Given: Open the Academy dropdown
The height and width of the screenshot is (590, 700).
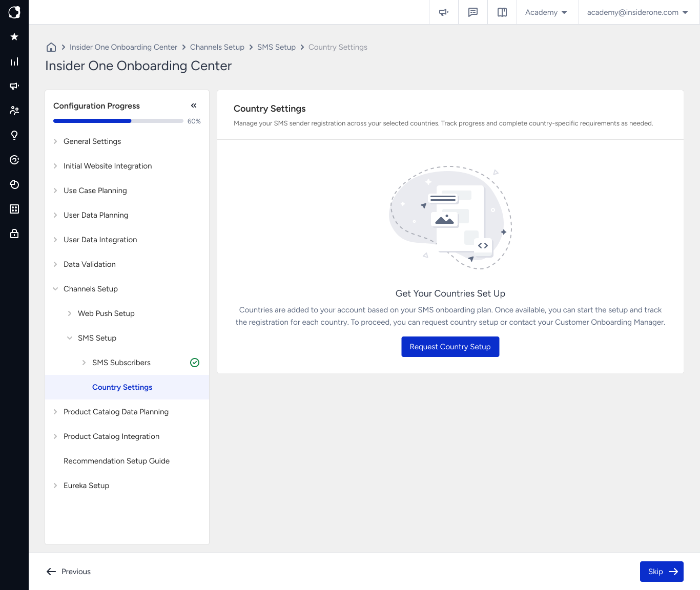Looking at the screenshot, I should [x=546, y=12].
